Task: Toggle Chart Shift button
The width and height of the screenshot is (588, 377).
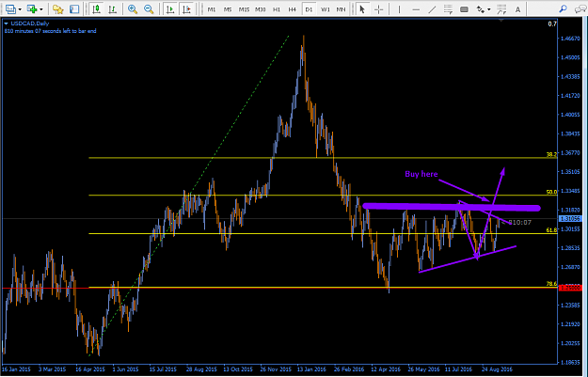Action: pyautogui.click(x=186, y=9)
